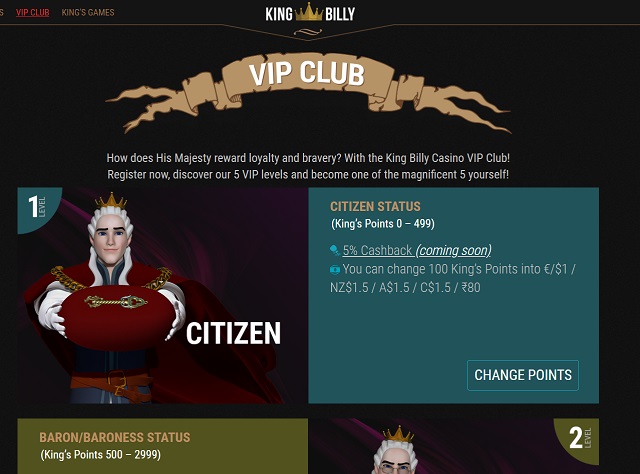
Task: Click the CHANGE POINTS button
Action: click(523, 375)
